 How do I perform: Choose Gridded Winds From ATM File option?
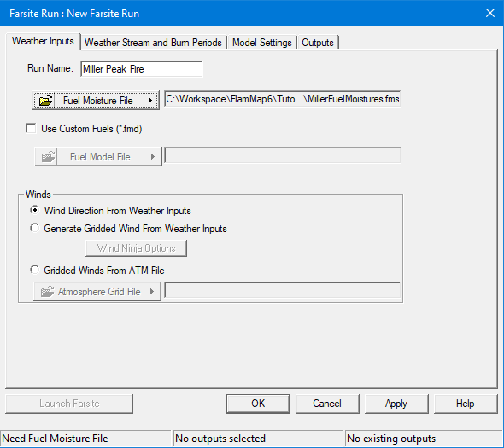(34, 270)
